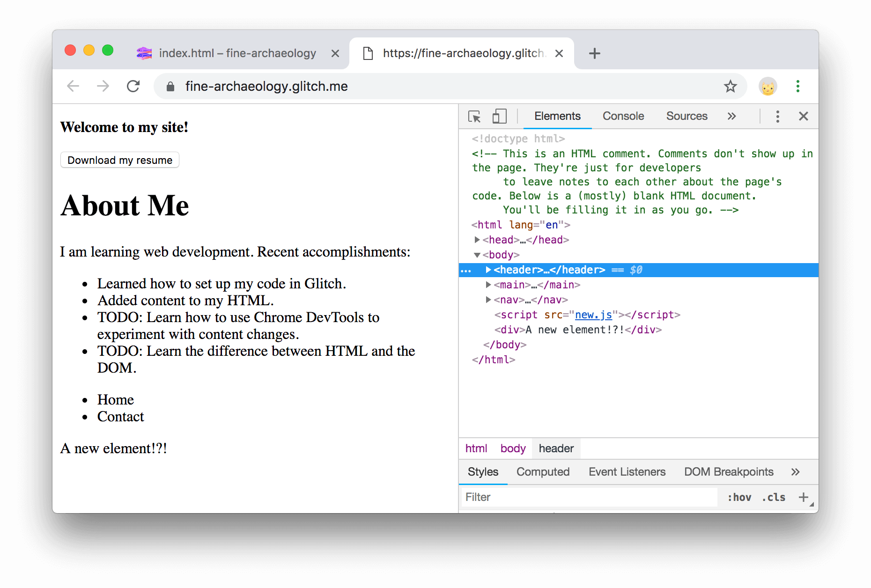871x588 pixels.
Task: Open the new.js script link
Action: click(593, 315)
